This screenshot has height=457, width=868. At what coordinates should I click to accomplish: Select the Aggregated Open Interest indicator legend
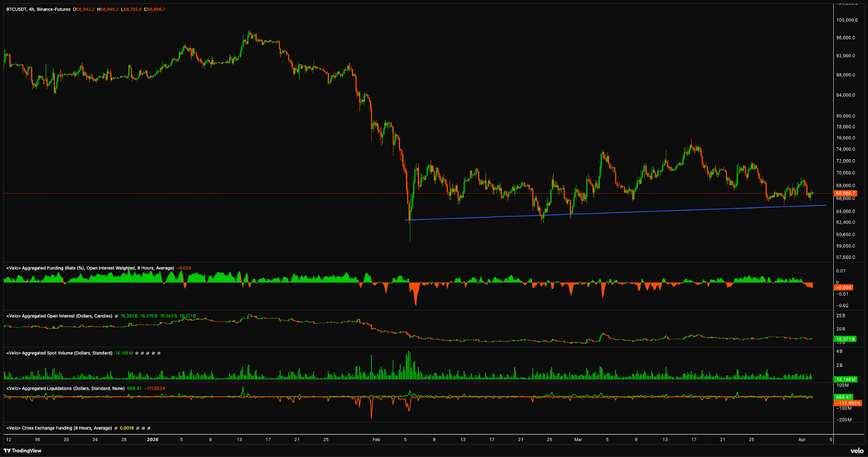(x=59, y=316)
